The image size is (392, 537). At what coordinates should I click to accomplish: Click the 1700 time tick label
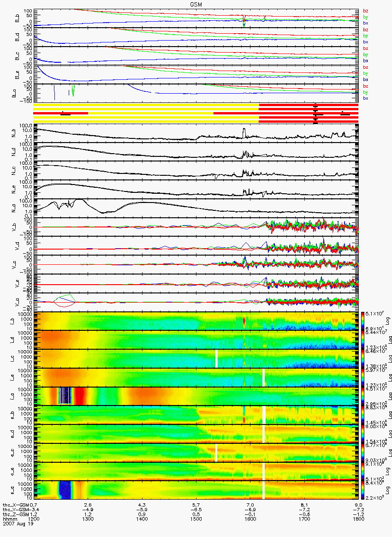click(304, 519)
